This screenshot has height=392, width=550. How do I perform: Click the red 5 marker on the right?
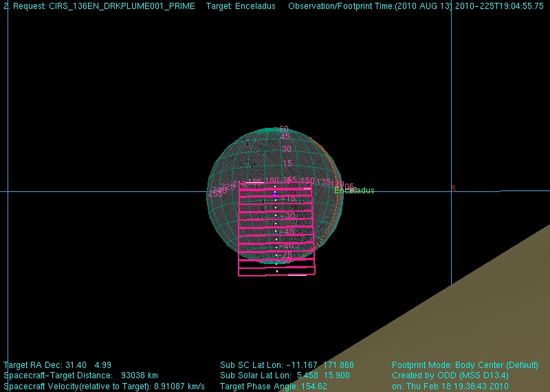click(453, 188)
